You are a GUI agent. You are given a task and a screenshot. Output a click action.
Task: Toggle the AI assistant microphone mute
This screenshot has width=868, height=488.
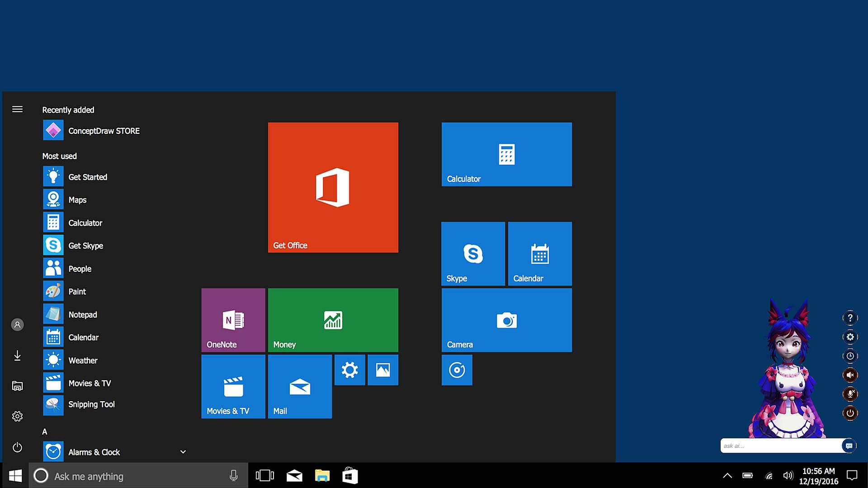pos(850,394)
